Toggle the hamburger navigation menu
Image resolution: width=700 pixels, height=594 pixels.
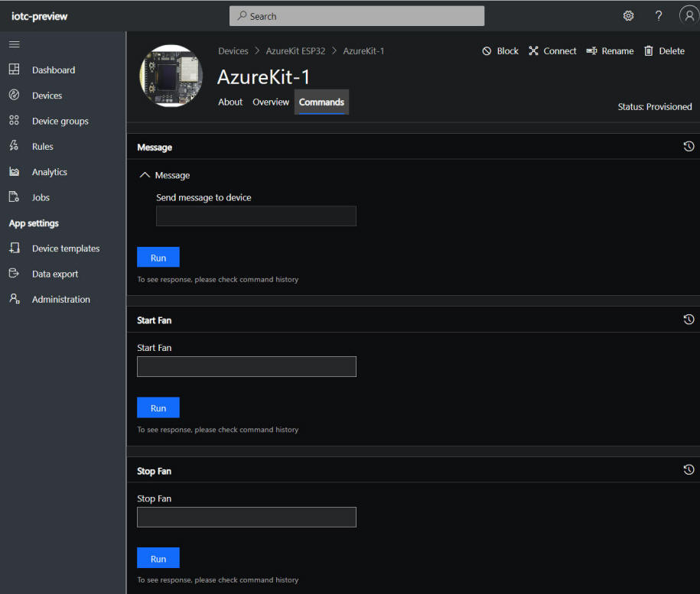click(15, 44)
